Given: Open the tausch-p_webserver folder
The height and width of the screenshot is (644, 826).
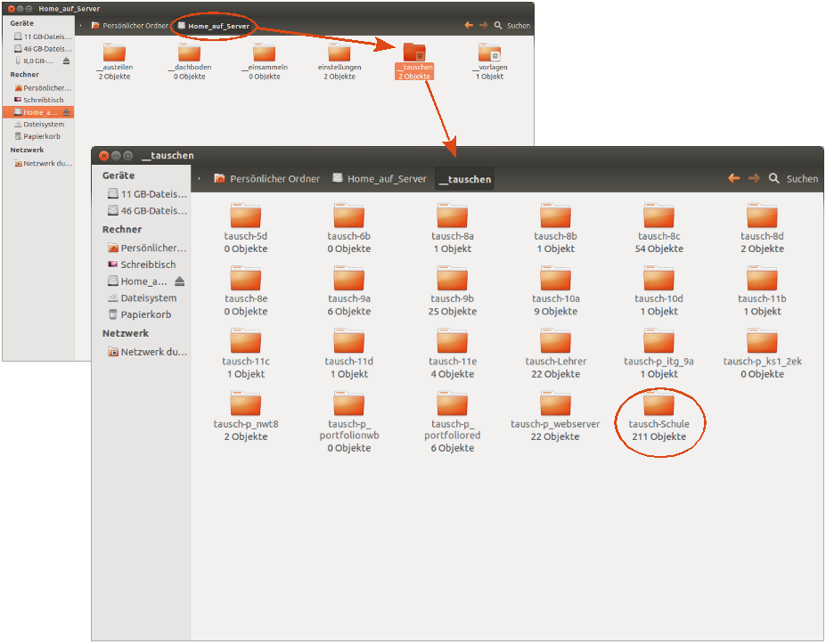Looking at the screenshot, I should [555, 405].
